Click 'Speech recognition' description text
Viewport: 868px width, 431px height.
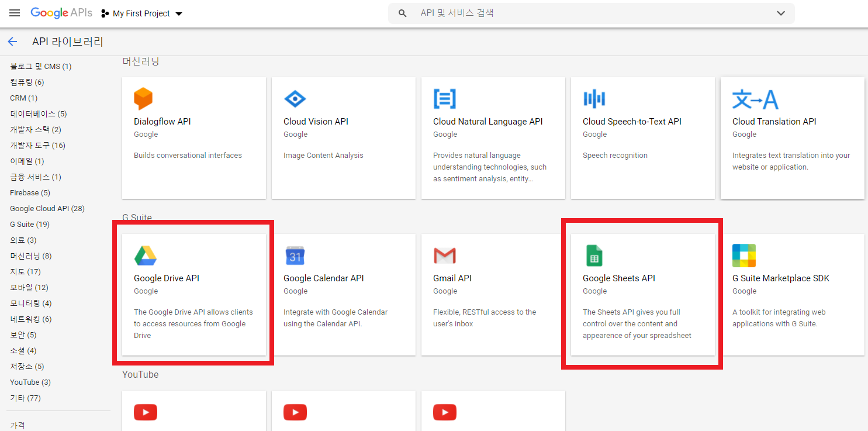tap(615, 156)
